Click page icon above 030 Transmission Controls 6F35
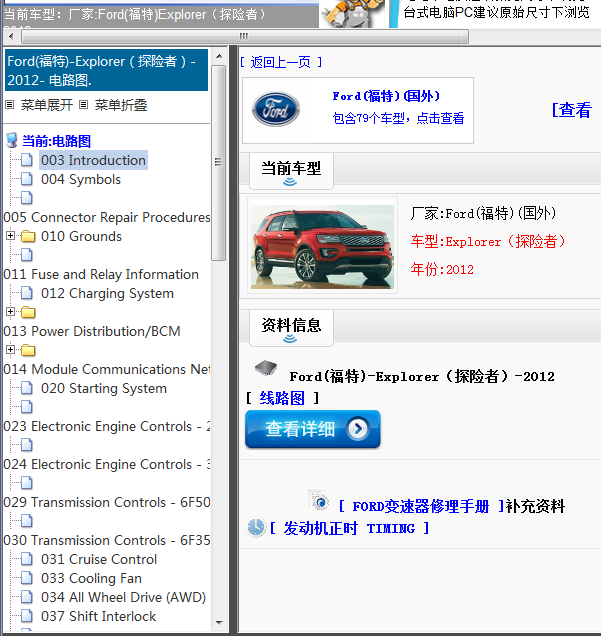Image resolution: width=601 pixels, height=636 pixels. [27, 521]
